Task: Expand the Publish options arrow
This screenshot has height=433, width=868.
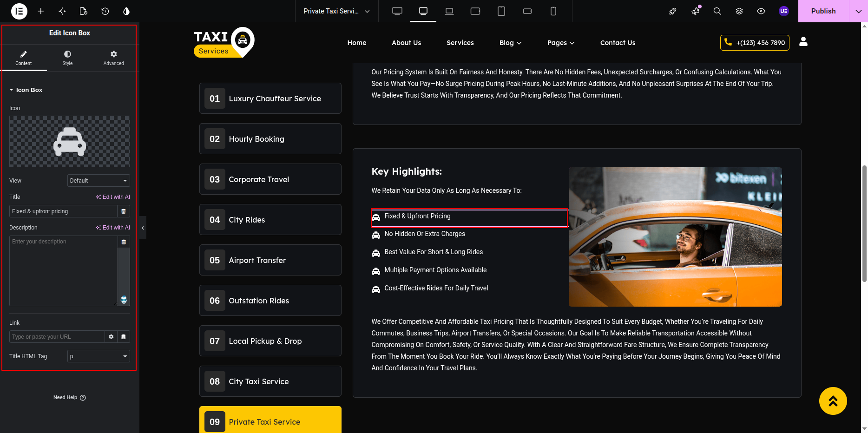Action: point(858,11)
